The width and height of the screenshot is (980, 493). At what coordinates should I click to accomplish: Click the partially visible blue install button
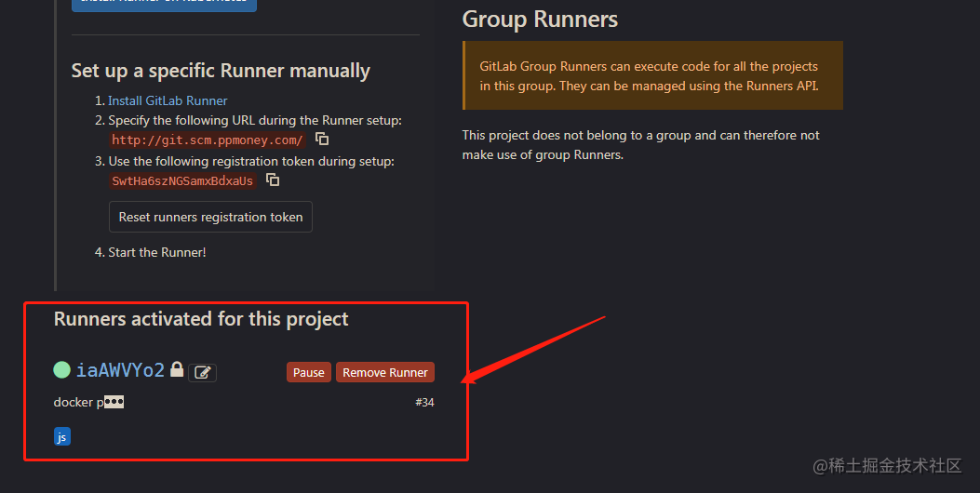click(165, 6)
